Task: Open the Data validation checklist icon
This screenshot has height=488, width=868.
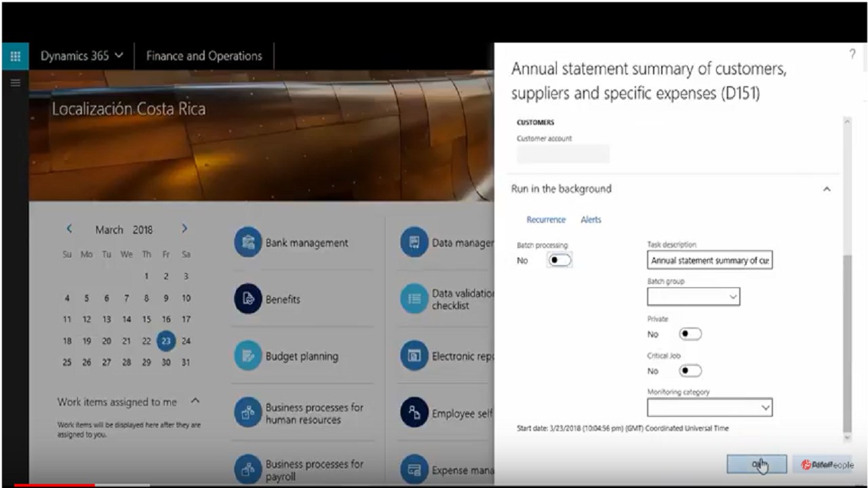Action: (x=414, y=299)
